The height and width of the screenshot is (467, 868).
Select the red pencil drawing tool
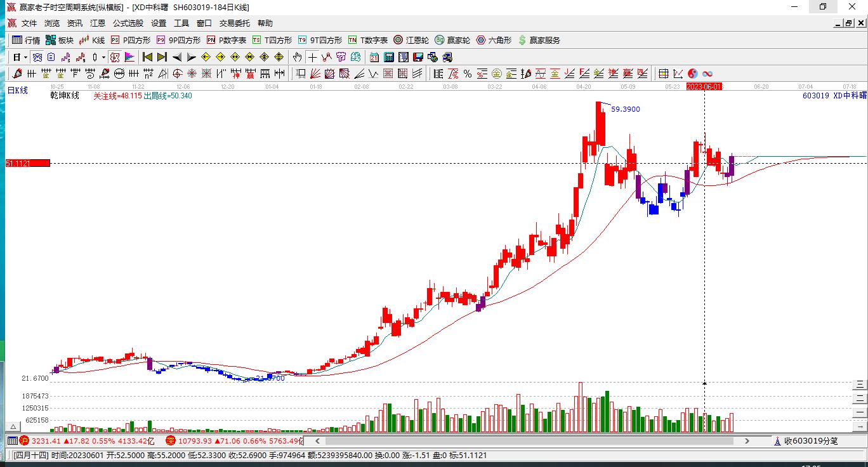click(18, 74)
